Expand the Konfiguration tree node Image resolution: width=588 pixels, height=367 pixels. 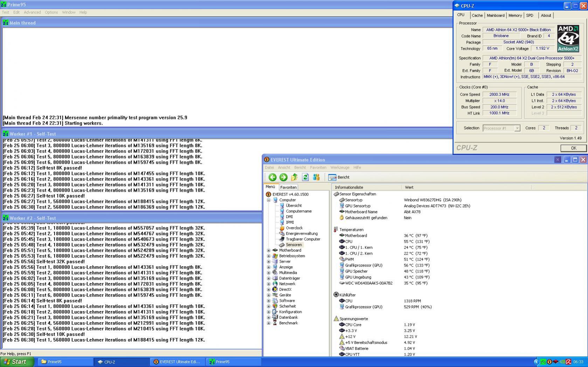point(269,312)
